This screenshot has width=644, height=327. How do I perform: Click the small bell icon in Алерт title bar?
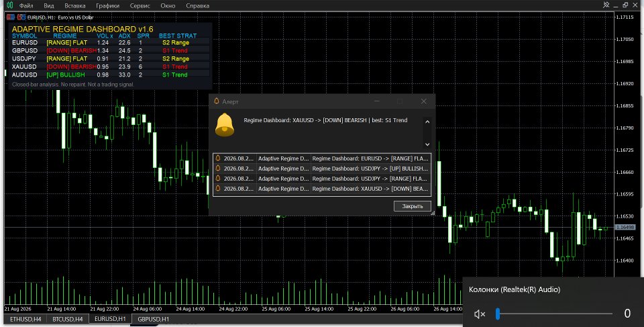point(217,101)
